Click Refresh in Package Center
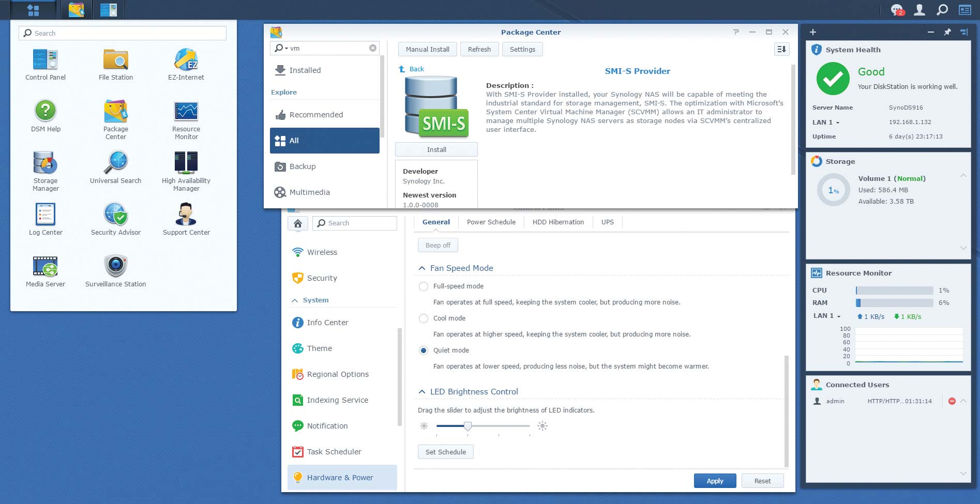980x504 pixels. [x=479, y=49]
